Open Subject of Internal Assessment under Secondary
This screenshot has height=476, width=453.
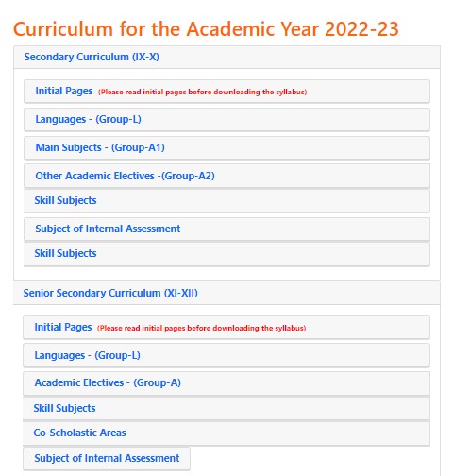pos(226,229)
